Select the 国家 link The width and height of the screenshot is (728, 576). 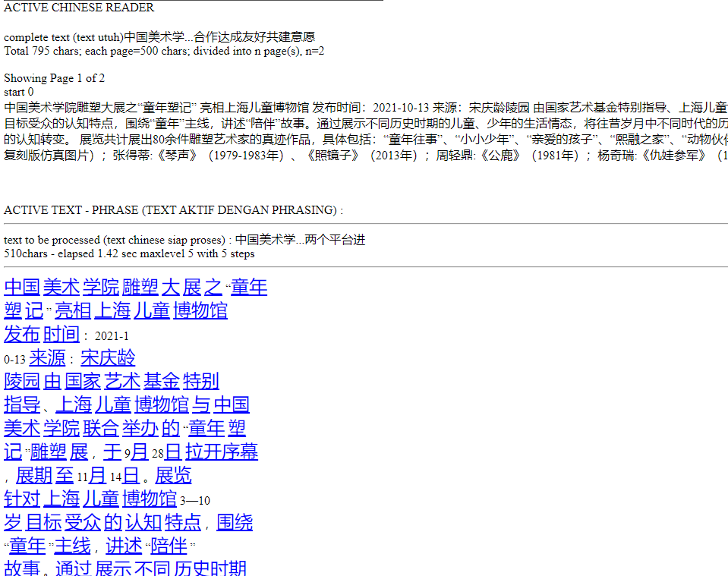point(83,381)
